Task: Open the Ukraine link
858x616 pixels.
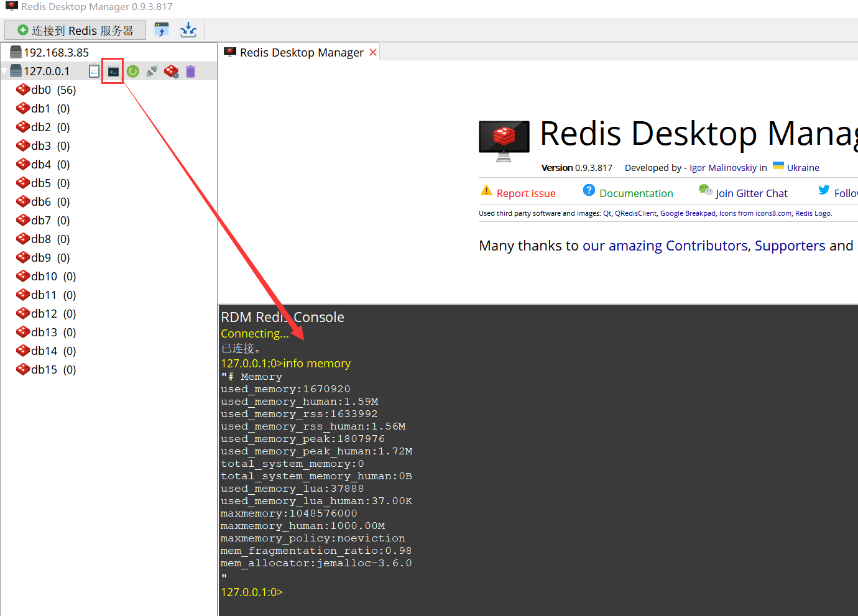Action: pyautogui.click(x=803, y=168)
